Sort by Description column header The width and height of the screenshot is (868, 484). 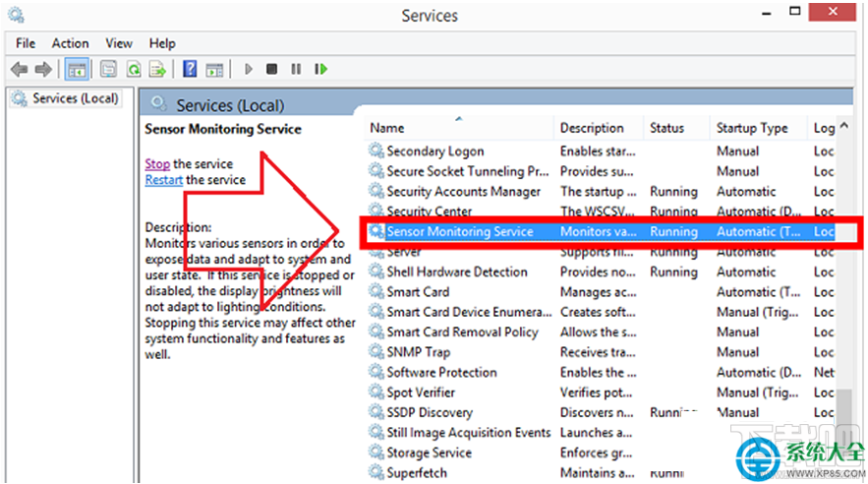pyautogui.click(x=599, y=128)
